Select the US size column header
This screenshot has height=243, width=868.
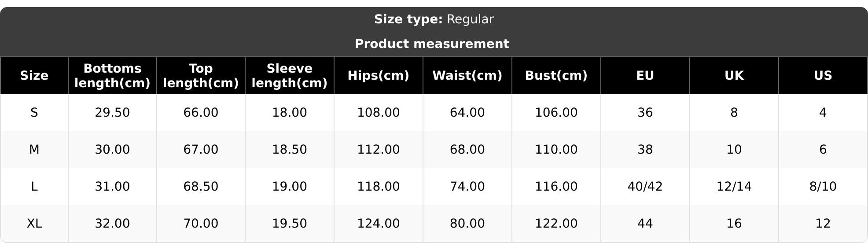(x=823, y=76)
